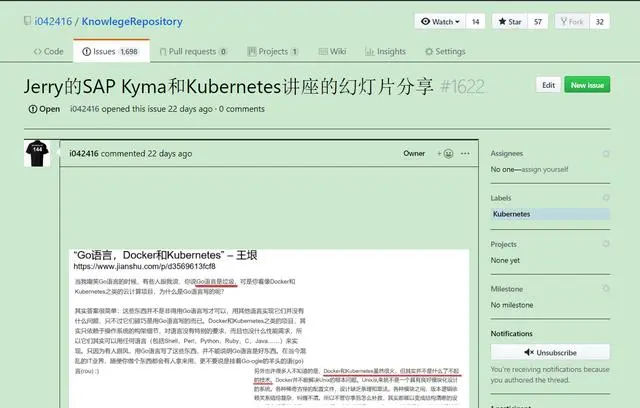Screen dimensions: 640x408
Task: Click the stargazers count 57
Action: point(538,22)
